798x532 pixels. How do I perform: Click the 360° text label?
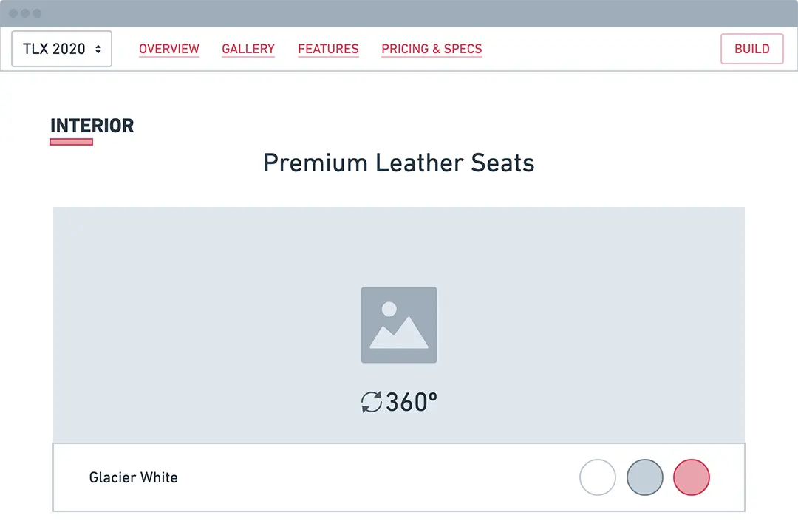coord(412,403)
